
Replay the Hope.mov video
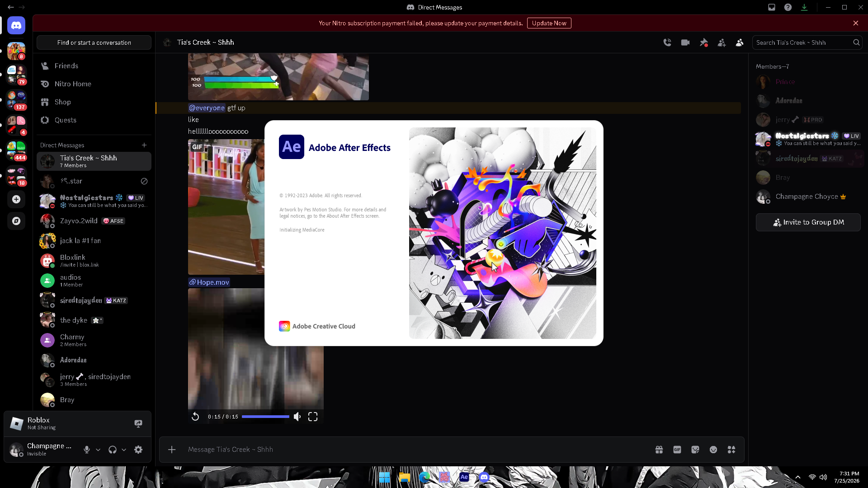[195, 417]
